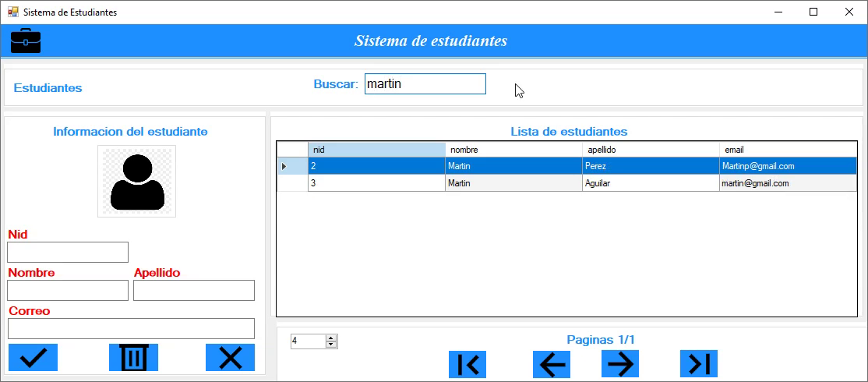Image resolution: width=868 pixels, height=382 pixels.
Task: Jump to the last page of results
Action: click(698, 364)
